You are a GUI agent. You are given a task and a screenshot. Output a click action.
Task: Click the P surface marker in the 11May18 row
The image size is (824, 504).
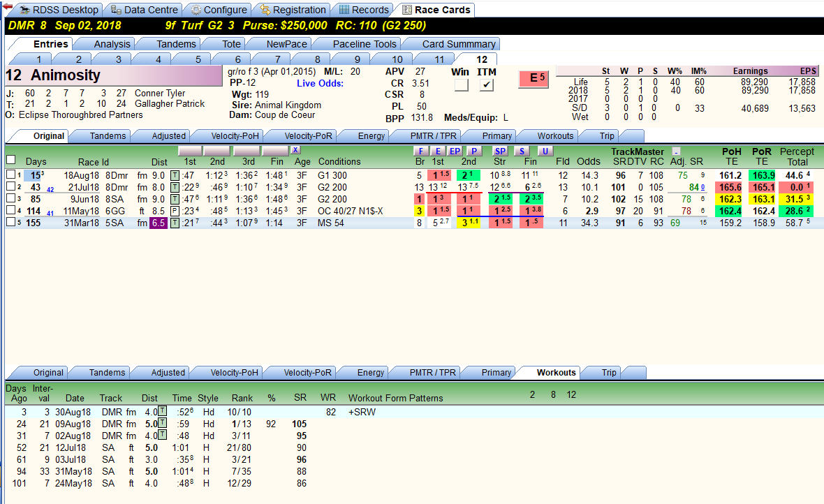coord(175,212)
